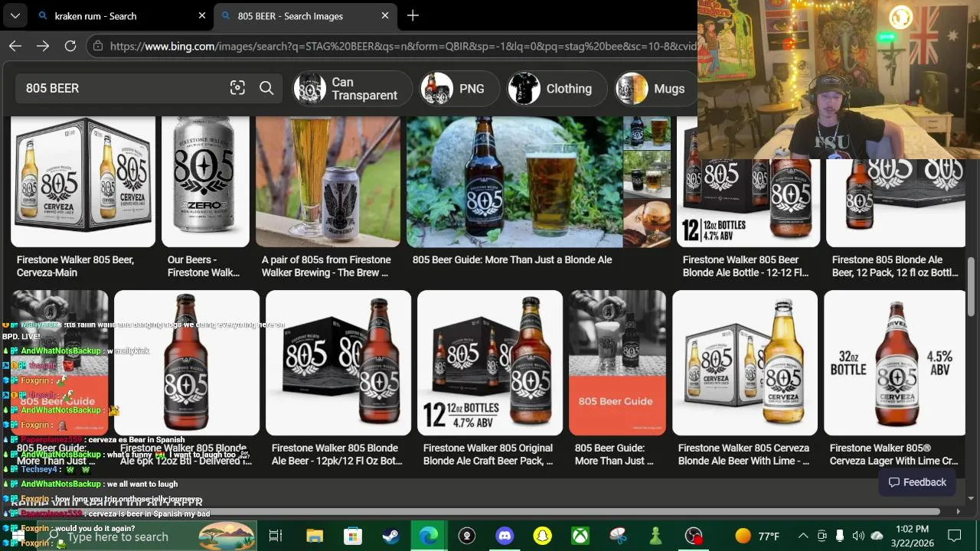The image size is (980, 551).
Task: Open 805 Blonde Ale Bottle 12-12 image
Action: (748, 203)
